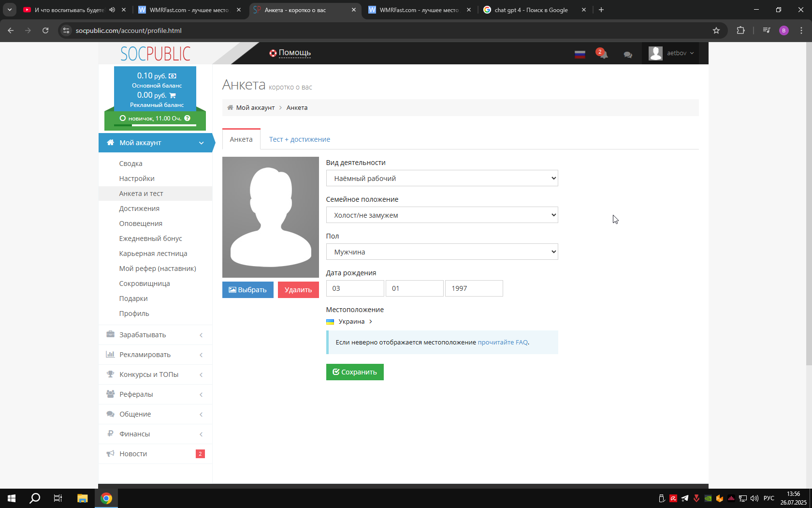Click the main balance money icon
Viewport: 812px width, 508px height.
click(x=173, y=76)
